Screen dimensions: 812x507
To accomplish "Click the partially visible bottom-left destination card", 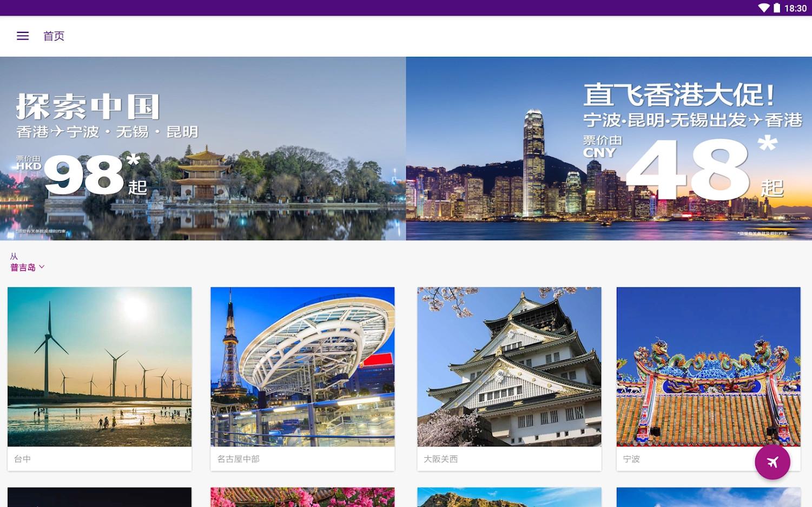I will coord(99,497).
